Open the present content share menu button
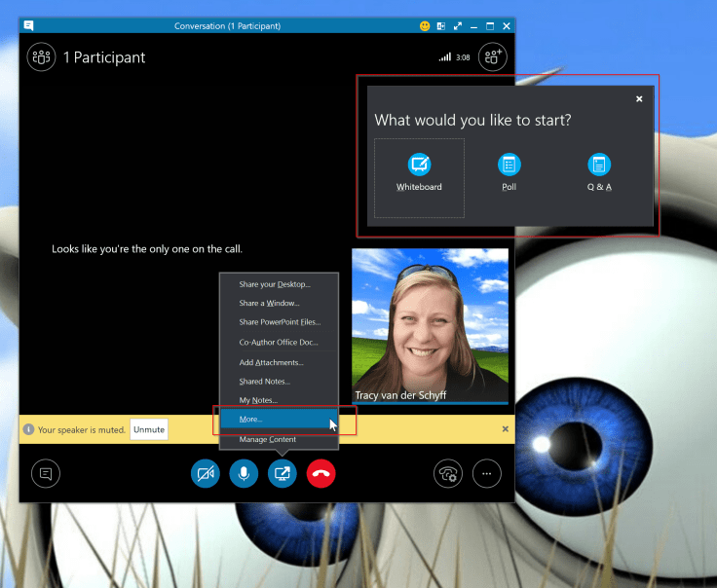This screenshot has width=717, height=588. [x=283, y=474]
